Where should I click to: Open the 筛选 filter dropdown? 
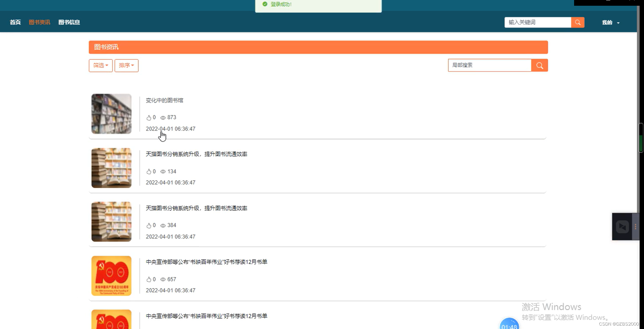pos(101,65)
